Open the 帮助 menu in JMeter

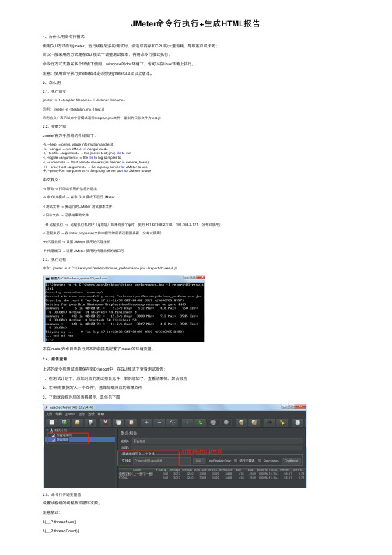click(101, 413)
